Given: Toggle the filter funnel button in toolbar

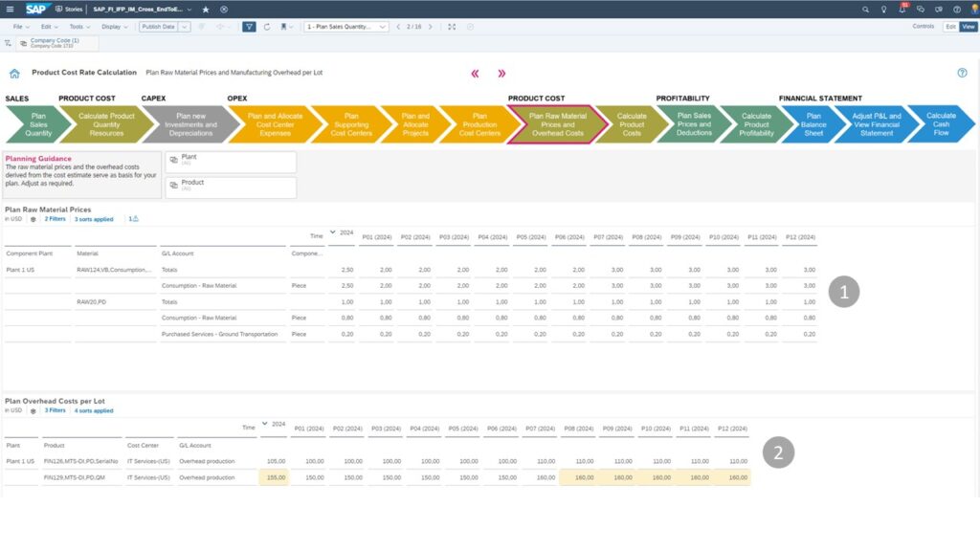Looking at the screenshot, I should 249,27.
